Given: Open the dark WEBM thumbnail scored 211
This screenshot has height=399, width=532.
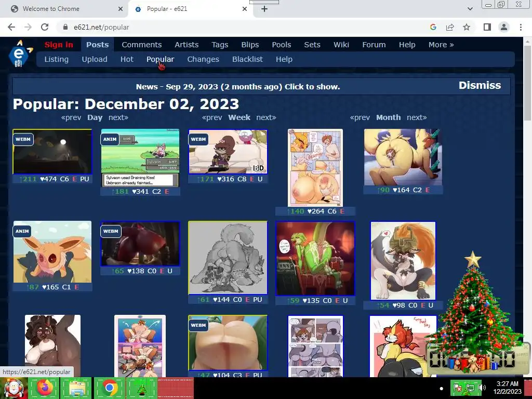Looking at the screenshot, I should click(x=52, y=151).
